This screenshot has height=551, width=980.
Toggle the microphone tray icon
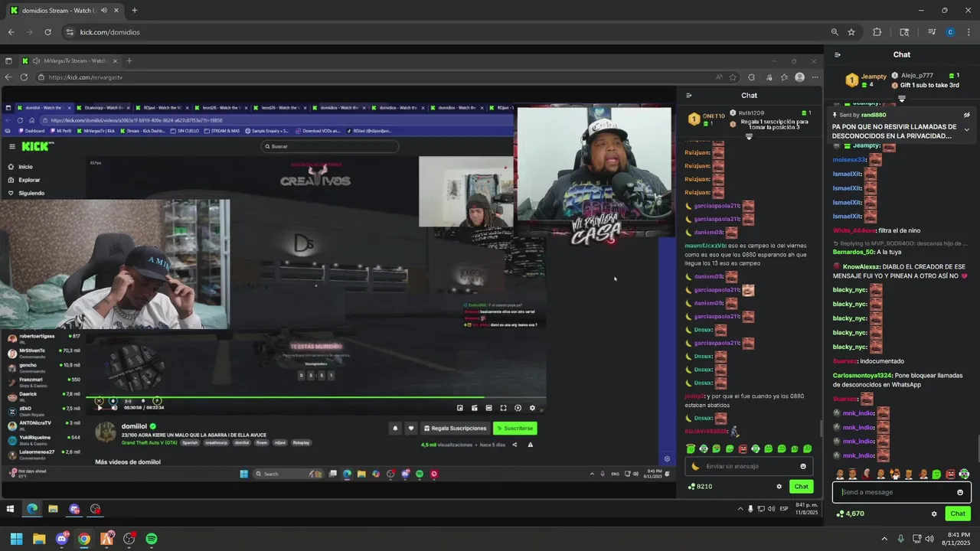tap(900, 539)
